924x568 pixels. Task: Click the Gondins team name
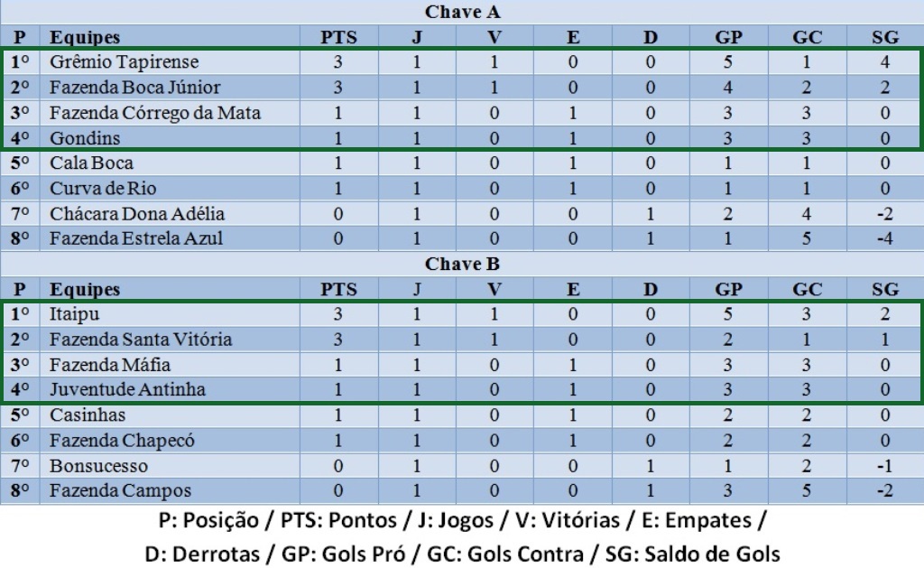[85, 138]
